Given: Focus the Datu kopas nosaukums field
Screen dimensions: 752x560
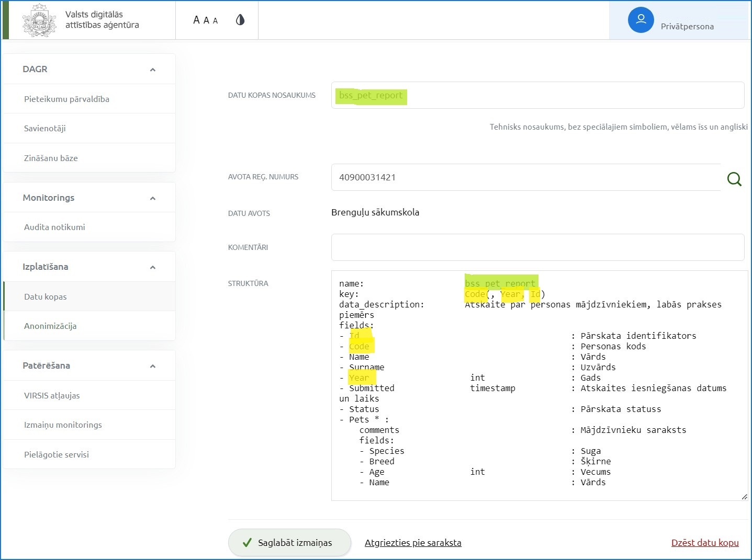Looking at the screenshot, I should [537, 95].
